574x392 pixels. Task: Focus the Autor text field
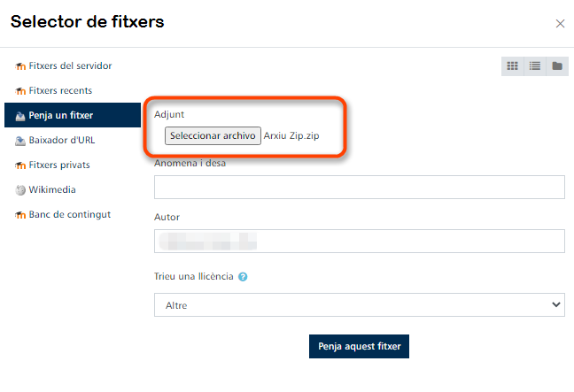point(360,241)
